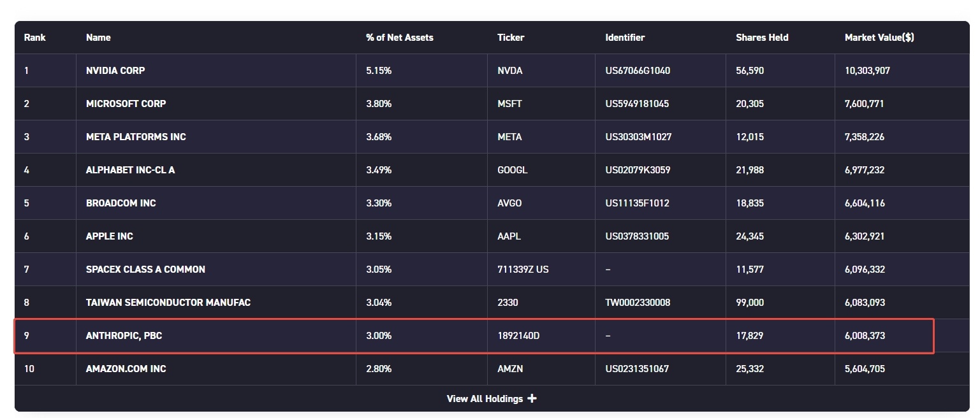Click market value 6,977,232
The width and height of the screenshot is (980, 418).
point(865,170)
